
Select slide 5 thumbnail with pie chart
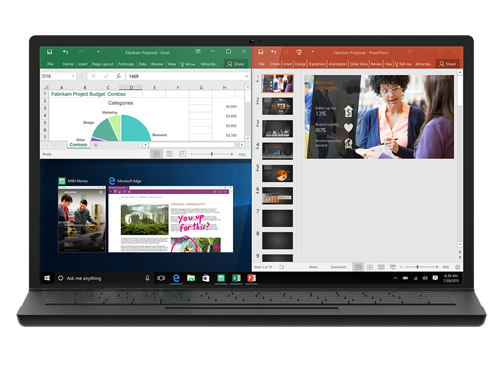point(277,174)
